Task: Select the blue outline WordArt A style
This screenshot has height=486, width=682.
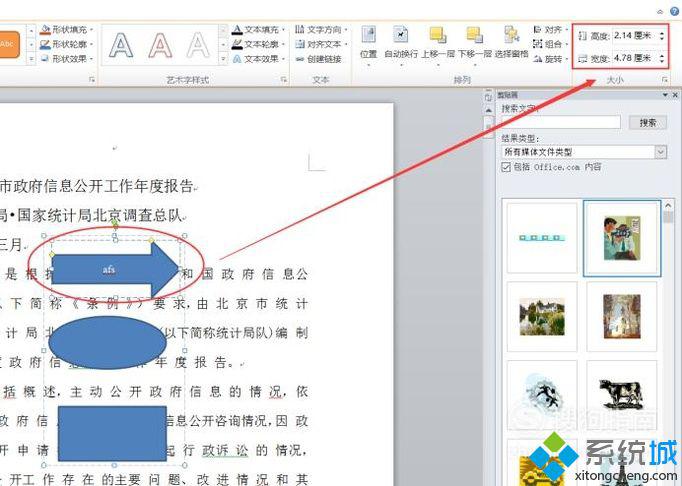Action: pos(121,45)
